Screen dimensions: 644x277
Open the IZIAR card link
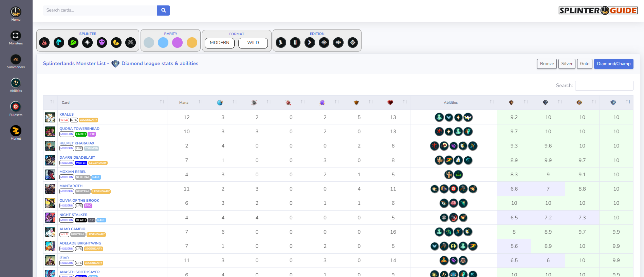(x=64, y=258)
